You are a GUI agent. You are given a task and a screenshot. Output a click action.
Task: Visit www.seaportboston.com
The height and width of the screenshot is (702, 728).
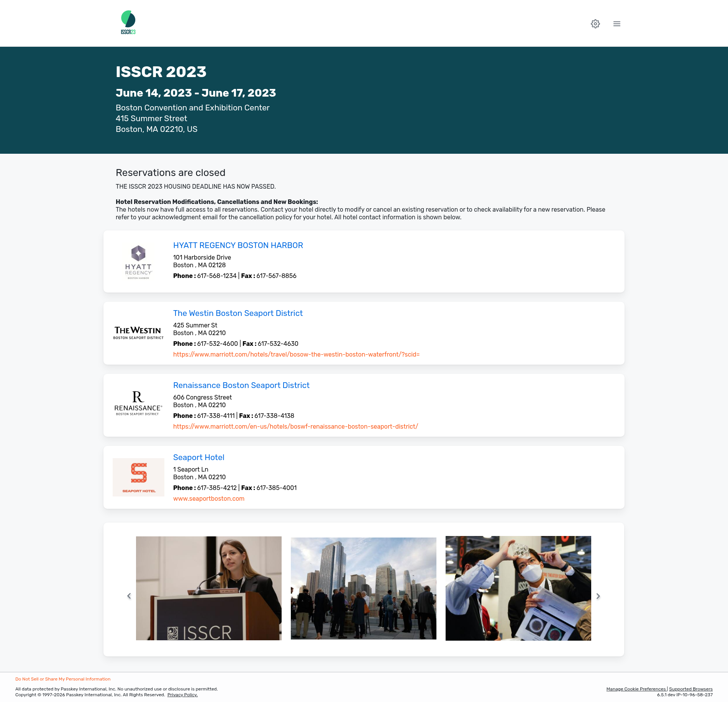209,498
